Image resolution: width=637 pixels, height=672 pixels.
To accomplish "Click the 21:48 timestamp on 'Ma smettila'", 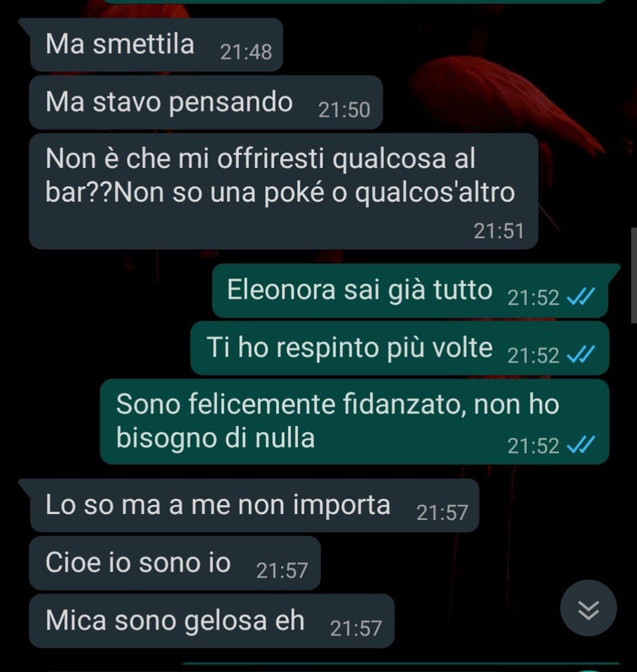I will (246, 52).
